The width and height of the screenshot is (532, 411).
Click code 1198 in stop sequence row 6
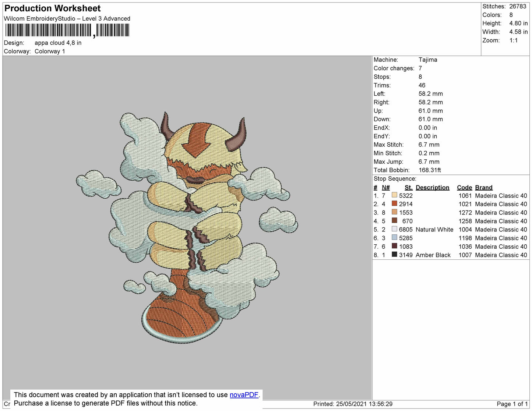pyautogui.click(x=465, y=238)
